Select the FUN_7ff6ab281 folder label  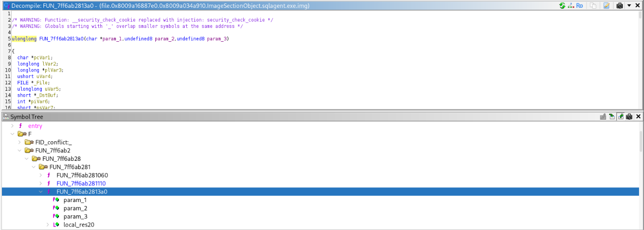point(70,167)
